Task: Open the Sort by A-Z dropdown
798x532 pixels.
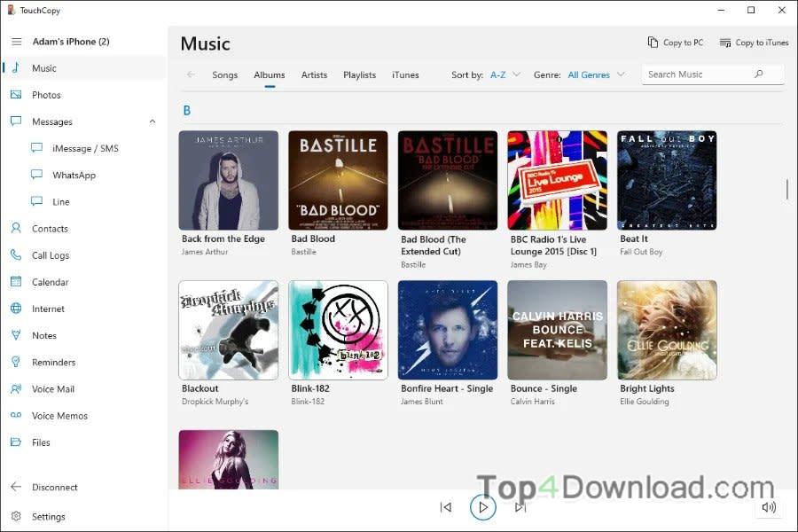Action: pos(505,74)
